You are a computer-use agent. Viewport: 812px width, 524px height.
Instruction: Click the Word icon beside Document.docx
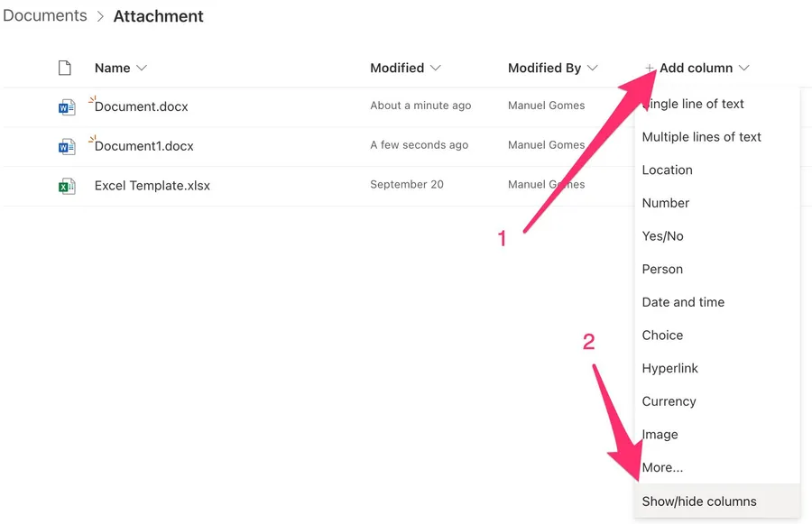(x=67, y=107)
